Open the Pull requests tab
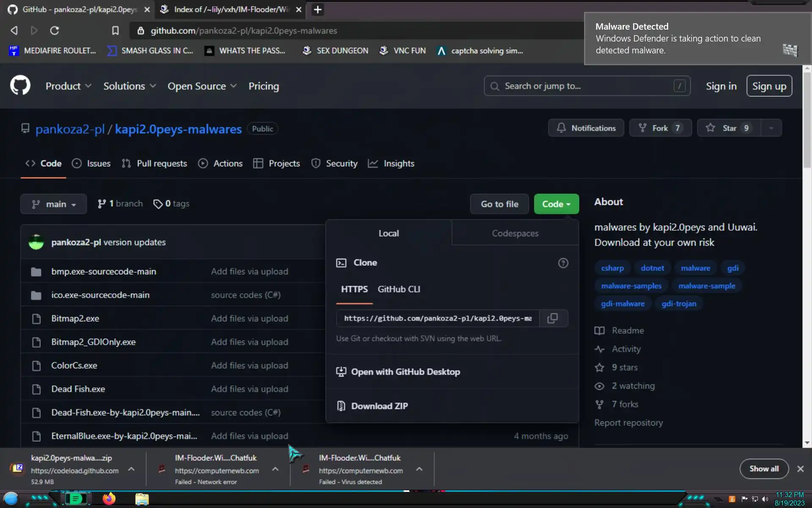 click(x=154, y=163)
